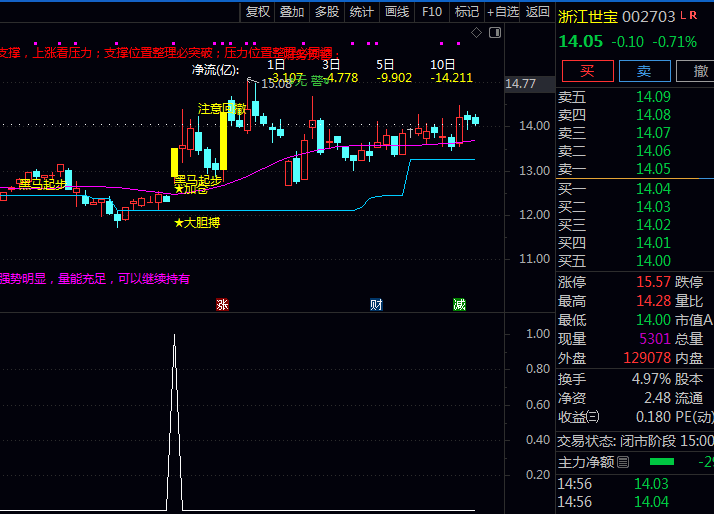Add stock via +自选
Screen dimensions: 714x514
click(x=503, y=12)
